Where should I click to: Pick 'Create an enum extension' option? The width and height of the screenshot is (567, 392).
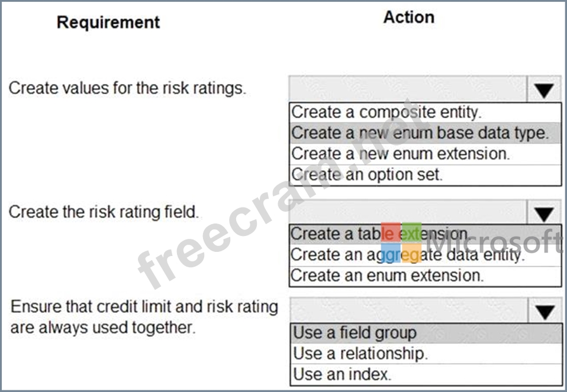[x=425, y=276]
